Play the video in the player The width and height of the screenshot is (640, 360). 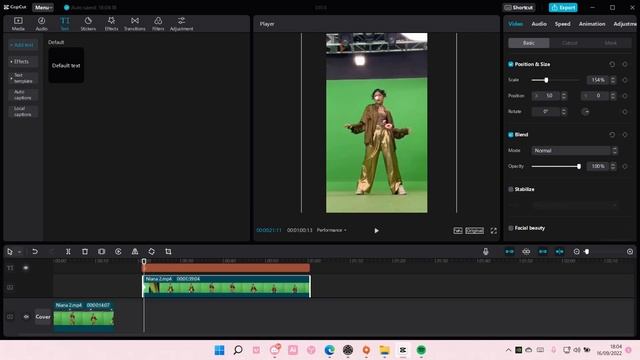376,231
